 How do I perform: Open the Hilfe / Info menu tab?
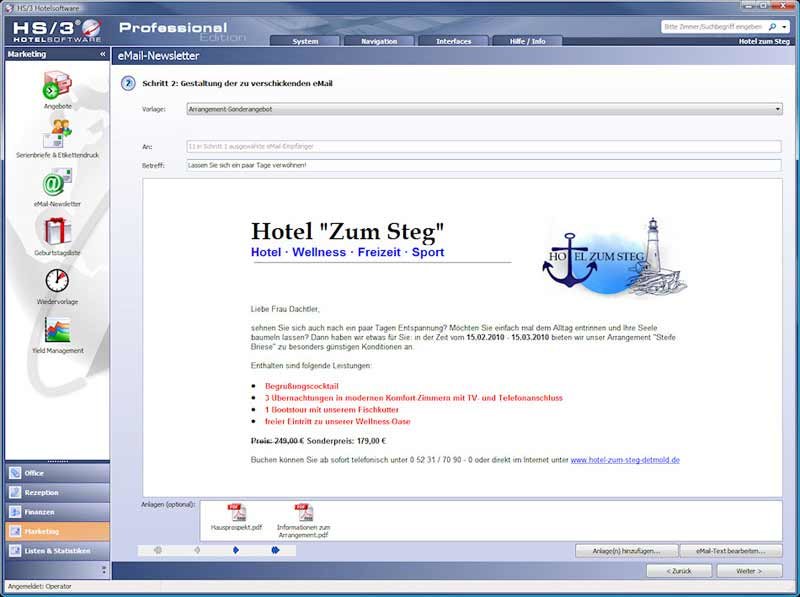click(x=528, y=41)
